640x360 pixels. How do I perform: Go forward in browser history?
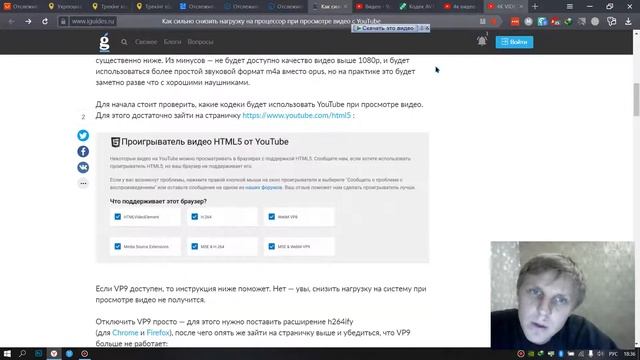pos(28,21)
